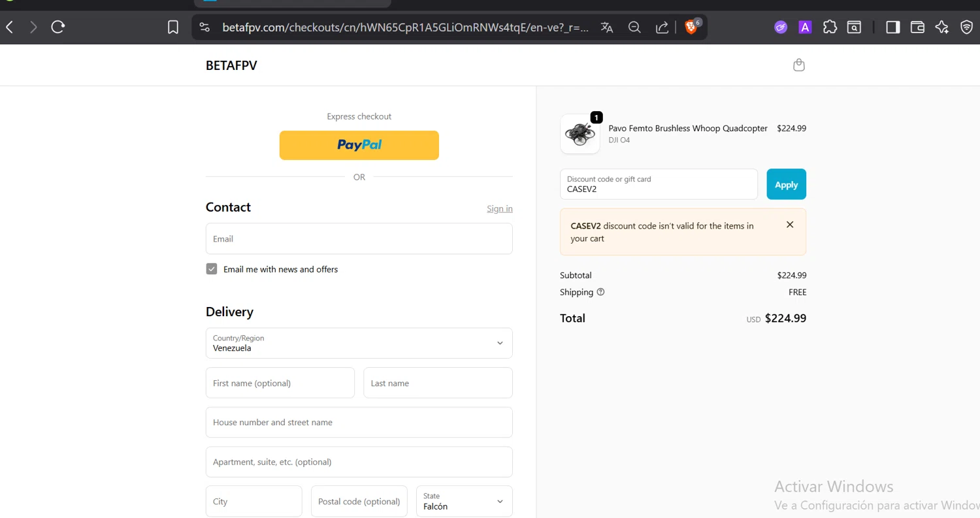Pay with PayPal express checkout
The width and height of the screenshot is (980, 518).
click(359, 145)
